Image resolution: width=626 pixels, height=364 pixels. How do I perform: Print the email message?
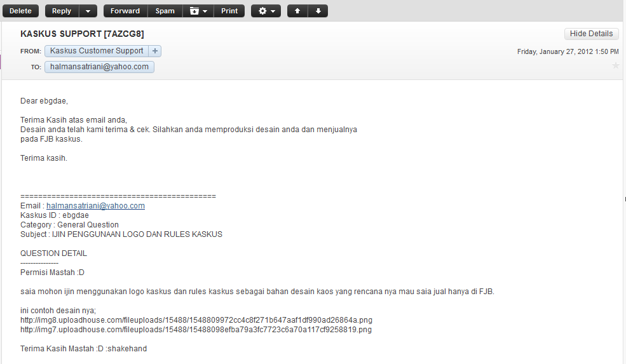coord(229,11)
